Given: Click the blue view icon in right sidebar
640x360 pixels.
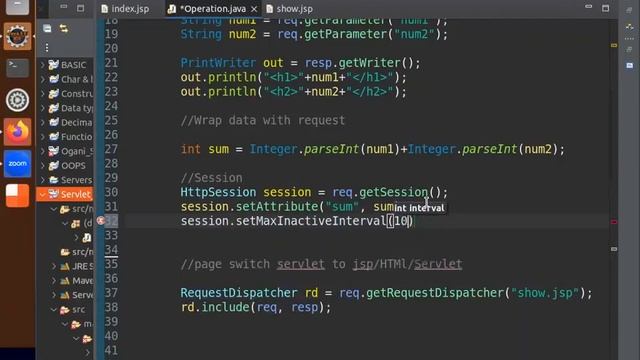Looking at the screenshot, I should (629, 65).
